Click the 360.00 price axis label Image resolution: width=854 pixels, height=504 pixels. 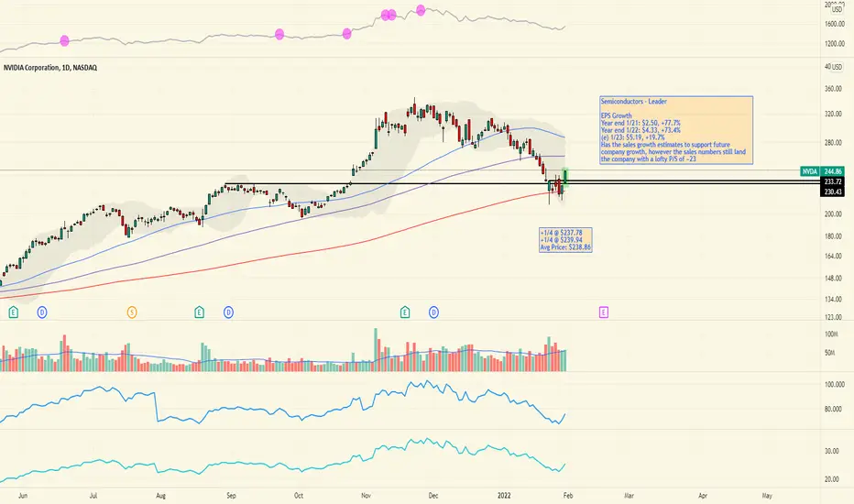[x=833, y=89]
